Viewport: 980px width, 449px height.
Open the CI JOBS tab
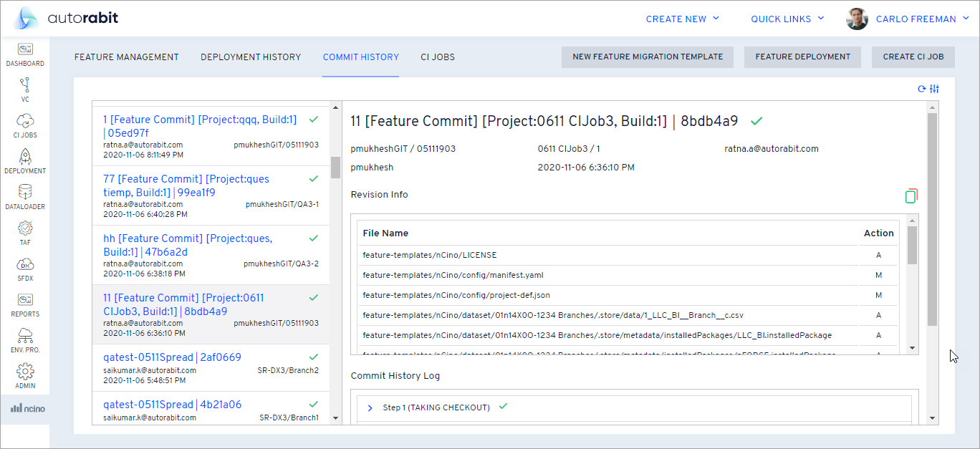pos(437,57)
